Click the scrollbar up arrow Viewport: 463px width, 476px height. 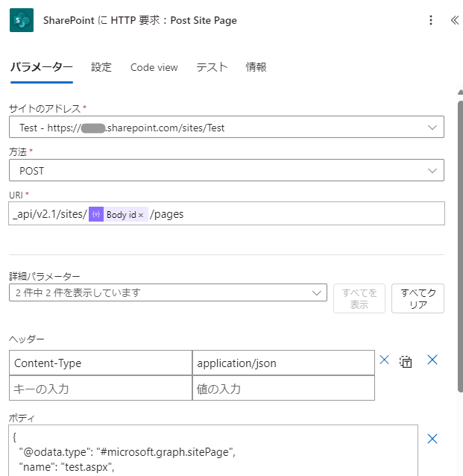(x=460, y=92)
